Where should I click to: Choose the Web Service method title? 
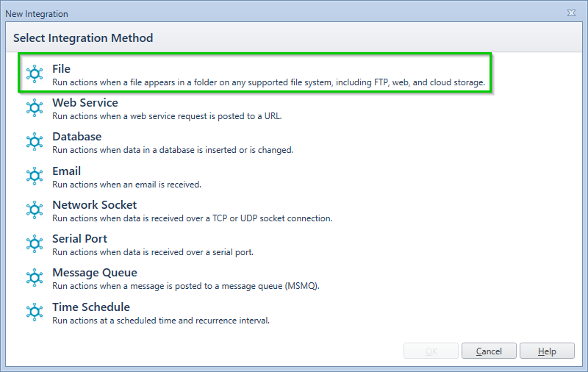click(85, 103)
